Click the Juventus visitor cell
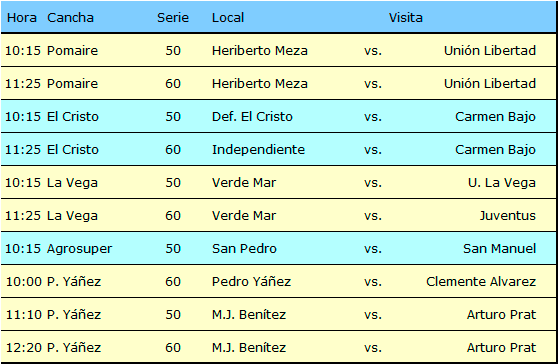This screenshot has width=558, height=364. click(507, 216)
